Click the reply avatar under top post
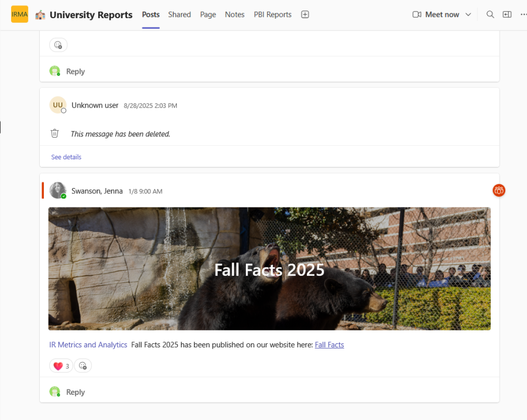The image size is (527, 420). 55,71
